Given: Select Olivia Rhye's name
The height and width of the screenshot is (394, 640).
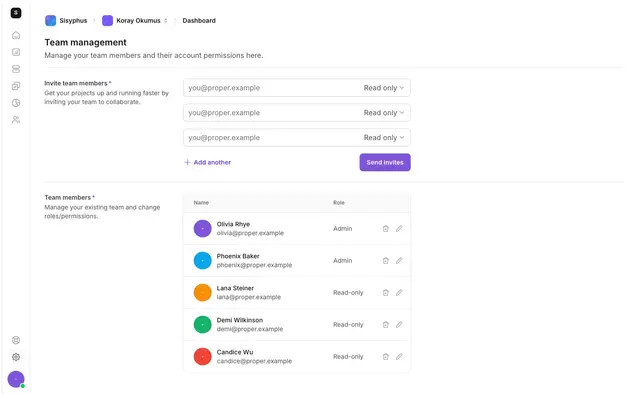Looking at the screenshot, I should (x=233, y=224).
